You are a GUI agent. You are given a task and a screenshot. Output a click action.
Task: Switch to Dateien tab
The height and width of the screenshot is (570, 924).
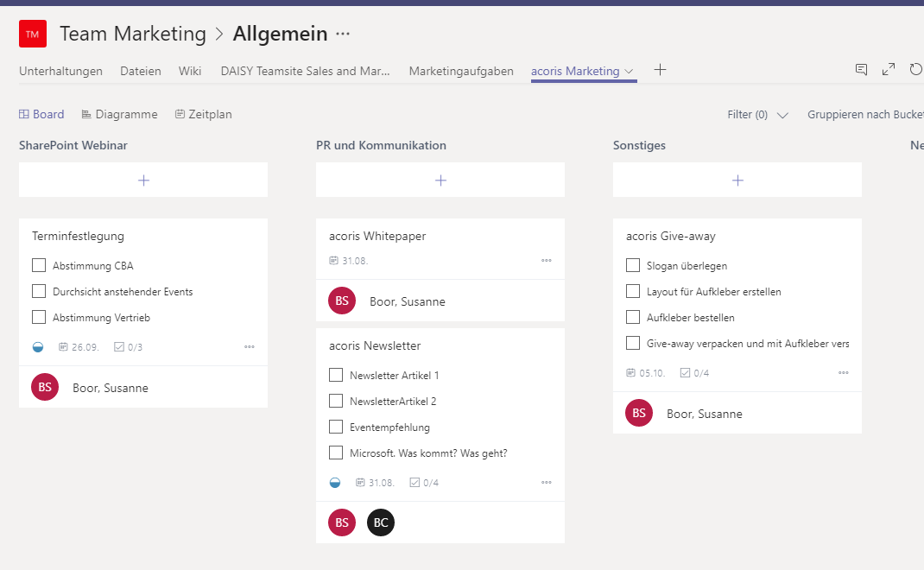pyautogui.click(x=140, y=71)
